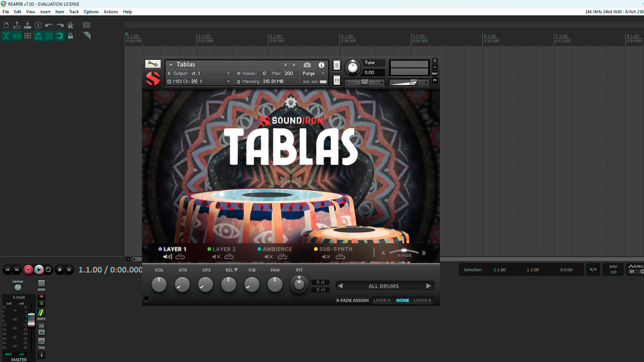The height and width of the screenshot is (362, 644).
Task: Select next instrument right arrow
Action: [294, 65]
